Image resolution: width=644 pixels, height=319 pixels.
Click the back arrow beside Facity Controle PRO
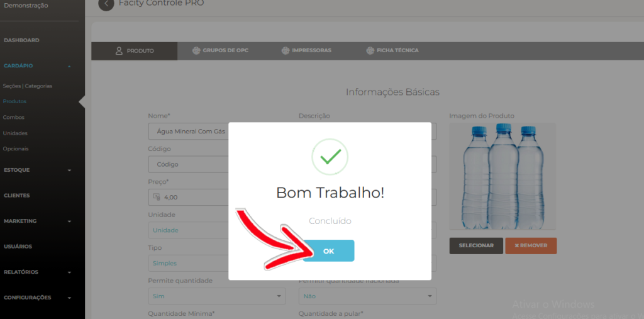(x=106, y=4)
